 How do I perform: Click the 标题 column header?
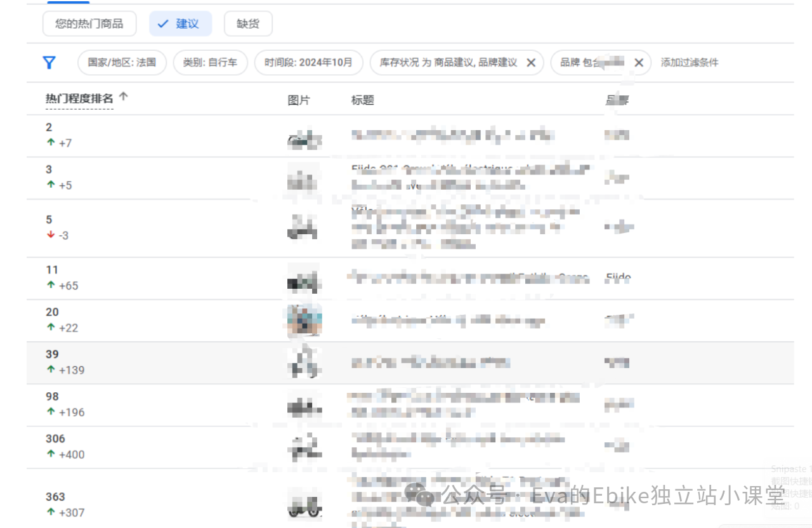363,100
